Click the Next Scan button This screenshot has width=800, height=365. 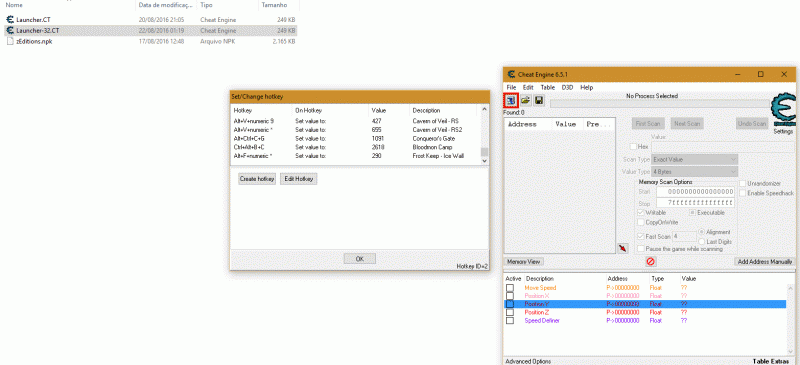[688, 124]
